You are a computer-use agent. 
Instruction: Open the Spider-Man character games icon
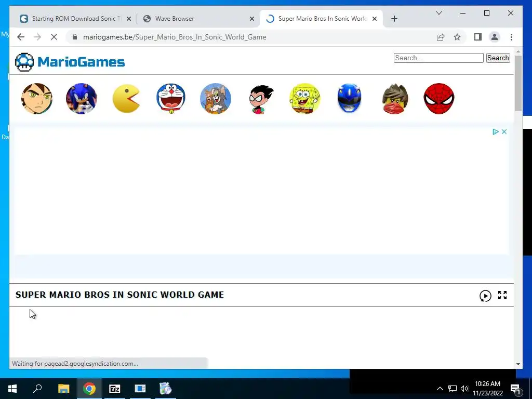point(438,98)
